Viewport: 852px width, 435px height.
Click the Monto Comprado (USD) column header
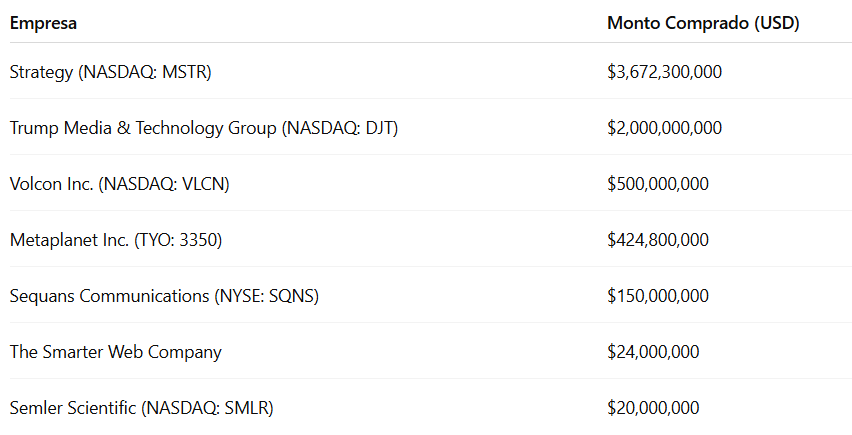tap(703, 23)
